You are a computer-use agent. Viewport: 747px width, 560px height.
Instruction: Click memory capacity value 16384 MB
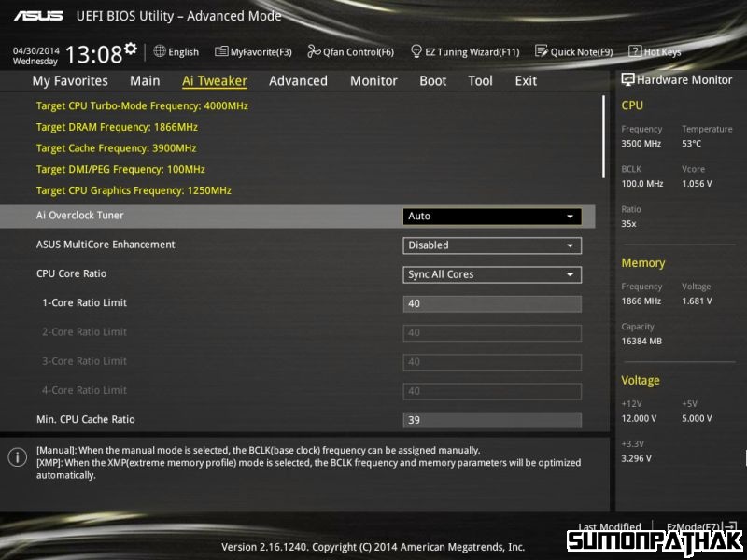(x=641, y=341)
